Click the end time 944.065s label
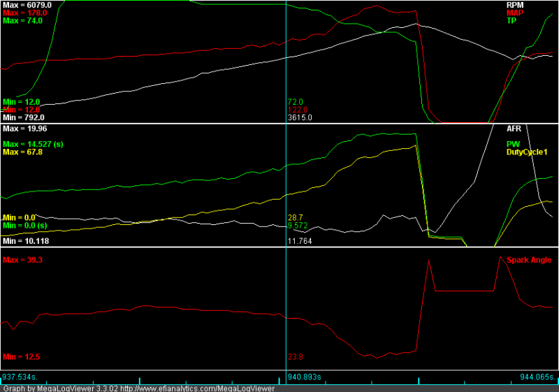This screenshot has height=392, width=559. pyautogui.click(x=538, y=377)
